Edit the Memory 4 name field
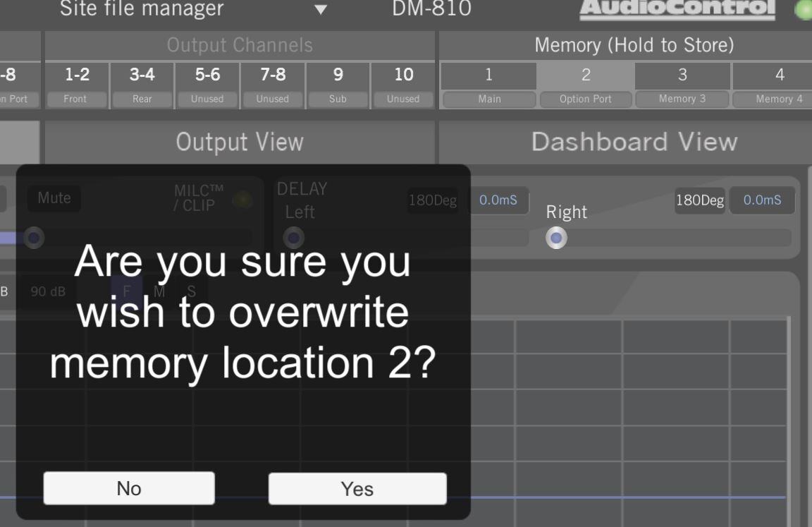812x527 pixels. coord(773,99)
